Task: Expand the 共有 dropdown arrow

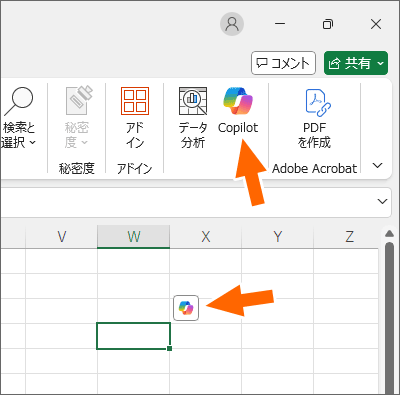Action: (381, 63)
